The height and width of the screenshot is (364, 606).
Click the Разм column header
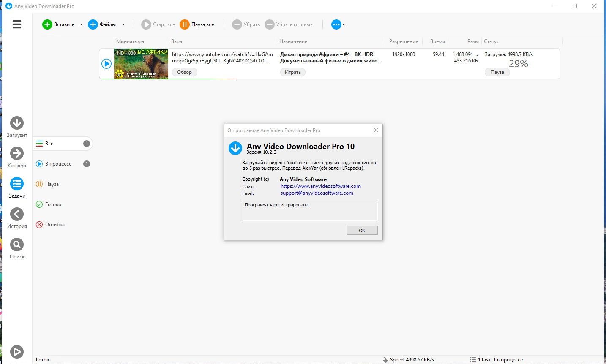[473, 41]
